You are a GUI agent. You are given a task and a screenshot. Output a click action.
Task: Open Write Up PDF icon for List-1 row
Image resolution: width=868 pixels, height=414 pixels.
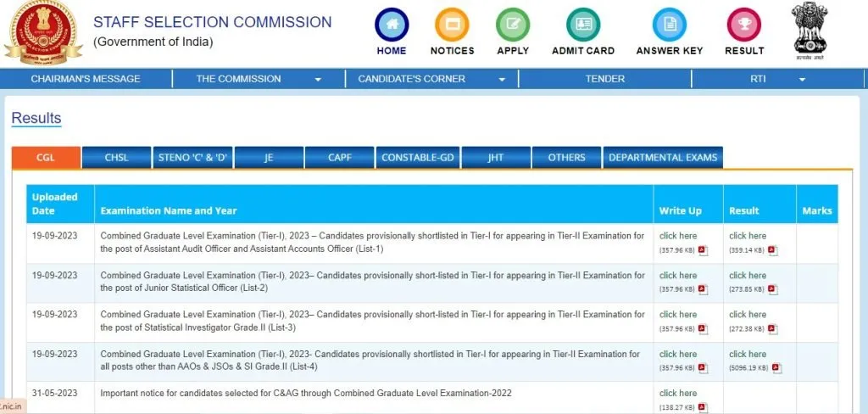pos(703,250)
